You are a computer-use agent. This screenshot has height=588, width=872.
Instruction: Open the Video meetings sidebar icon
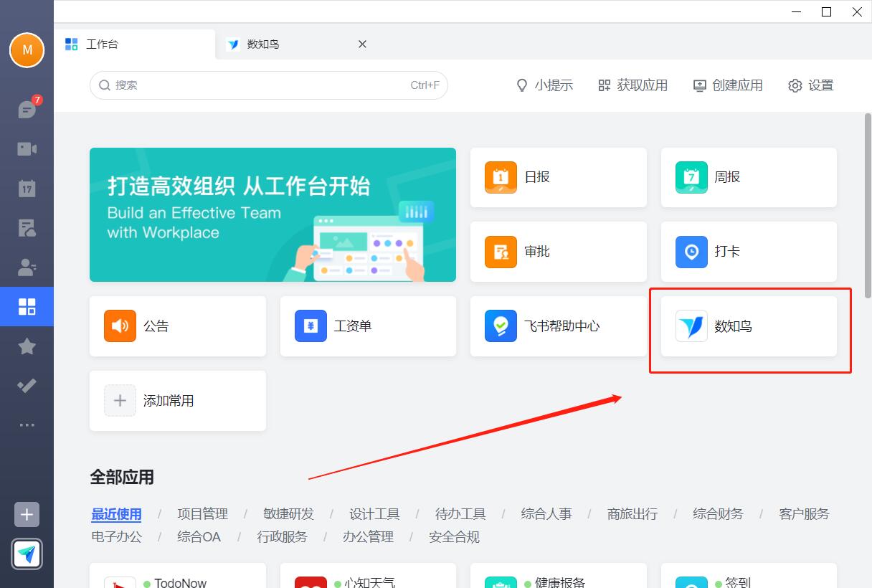[x=27, y=149]
